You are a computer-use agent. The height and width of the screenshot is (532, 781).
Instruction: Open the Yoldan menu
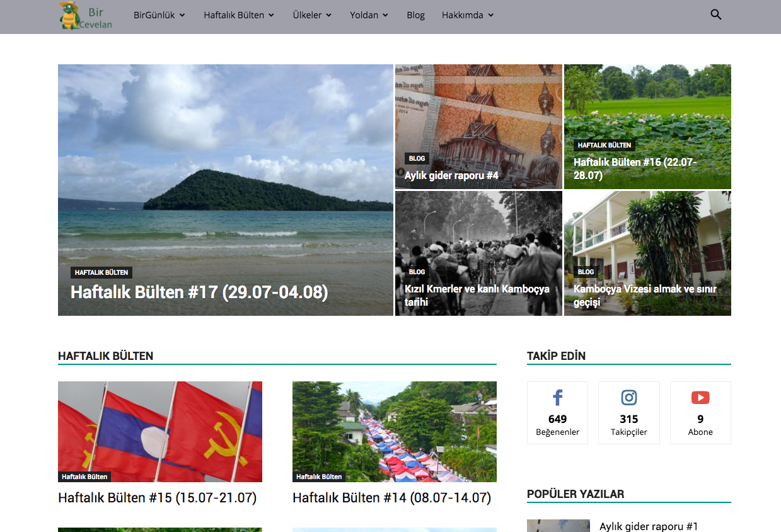click(369, 15)
